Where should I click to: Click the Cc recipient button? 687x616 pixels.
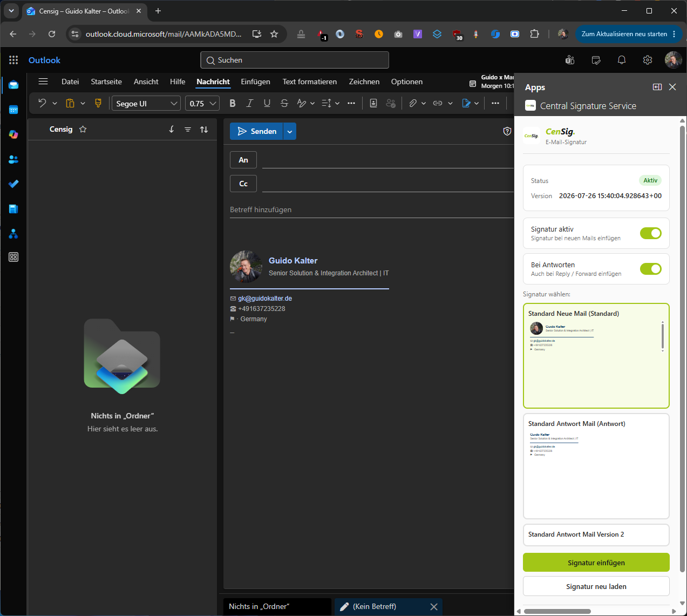(243, 184)
